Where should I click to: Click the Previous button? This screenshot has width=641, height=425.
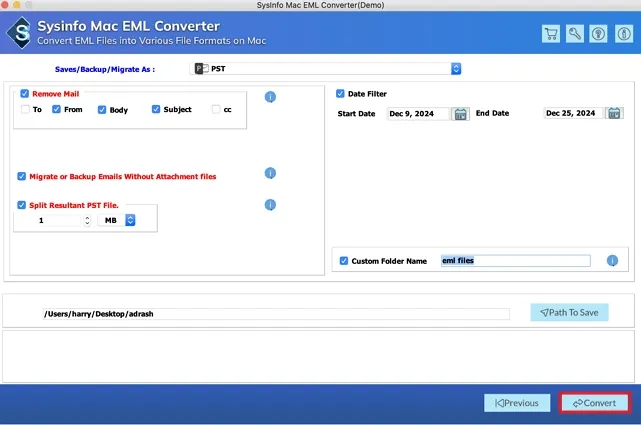517,403
